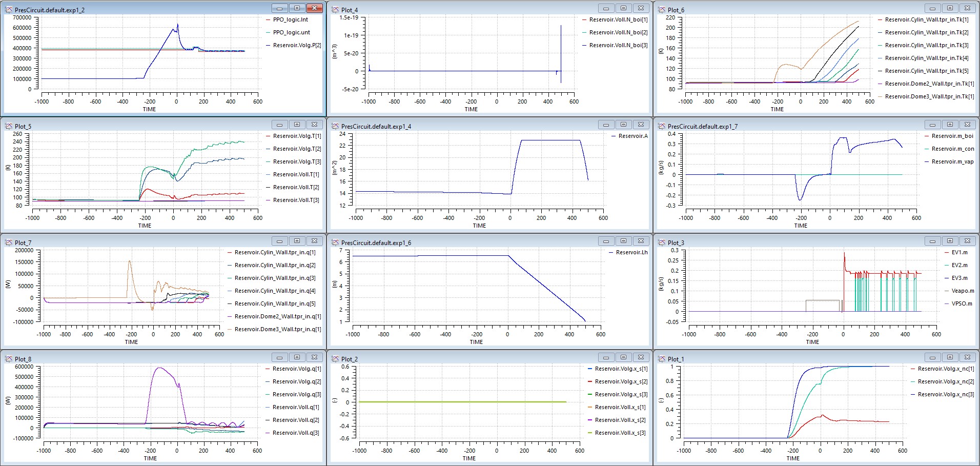Maximize the Plot_4 window
The height and width of the screenshot is (466, 980).
623,8
